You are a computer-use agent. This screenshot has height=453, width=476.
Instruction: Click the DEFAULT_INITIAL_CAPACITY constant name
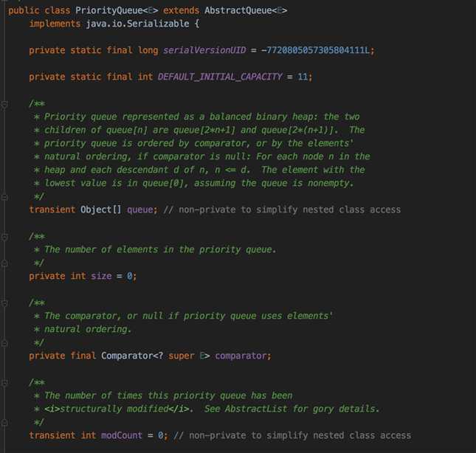(x=221, y=77)
